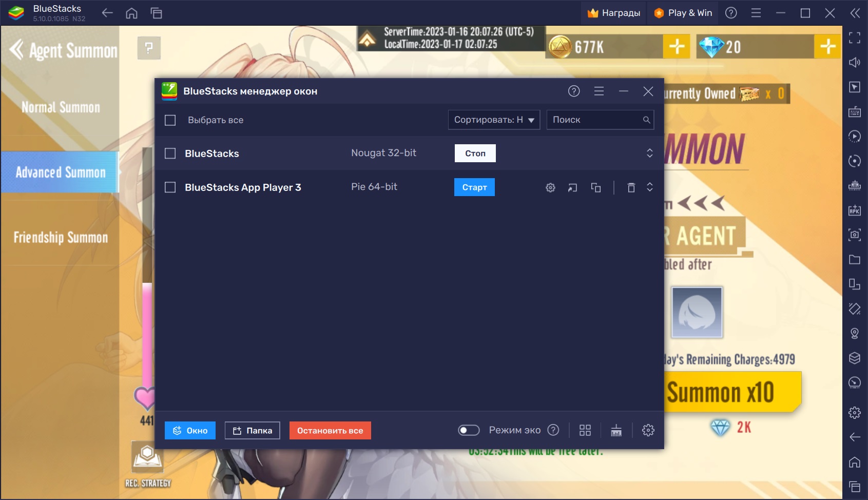Image resolution: width=868 pixels, height=500 pixels.
Task: Collapse sidebar with double chevron icon
Action: 855,13
